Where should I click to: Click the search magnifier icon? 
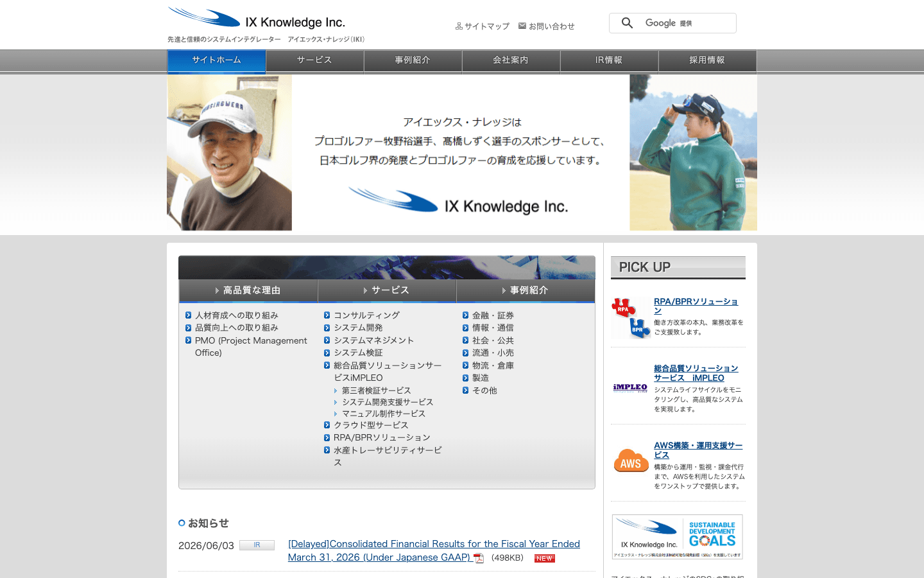(627, 23)
